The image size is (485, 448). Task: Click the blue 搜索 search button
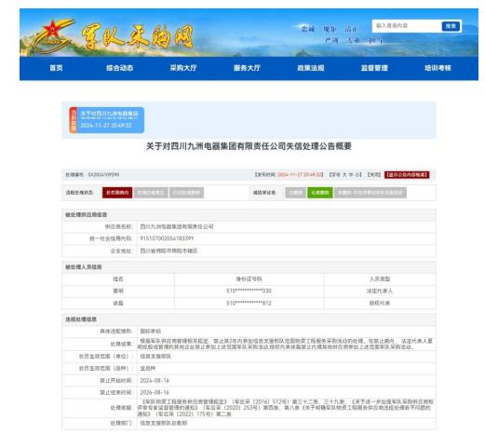[451, 26]
